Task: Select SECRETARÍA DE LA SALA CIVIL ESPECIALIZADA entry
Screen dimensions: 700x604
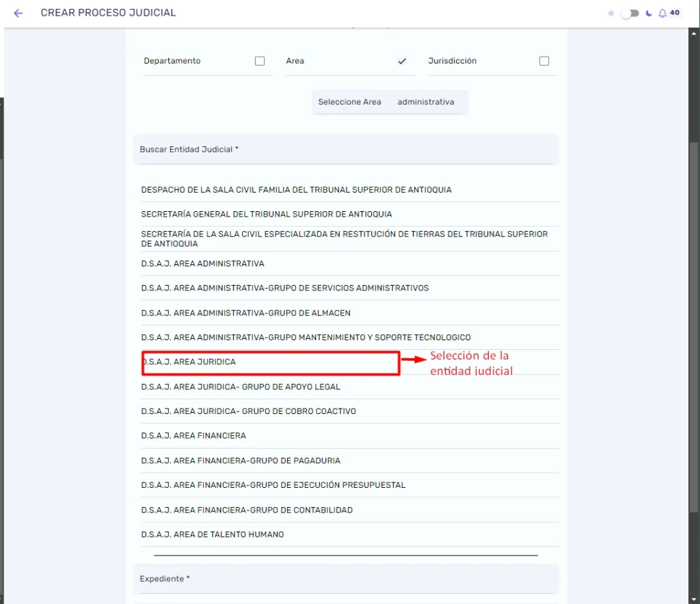Action: coord(350,239)
